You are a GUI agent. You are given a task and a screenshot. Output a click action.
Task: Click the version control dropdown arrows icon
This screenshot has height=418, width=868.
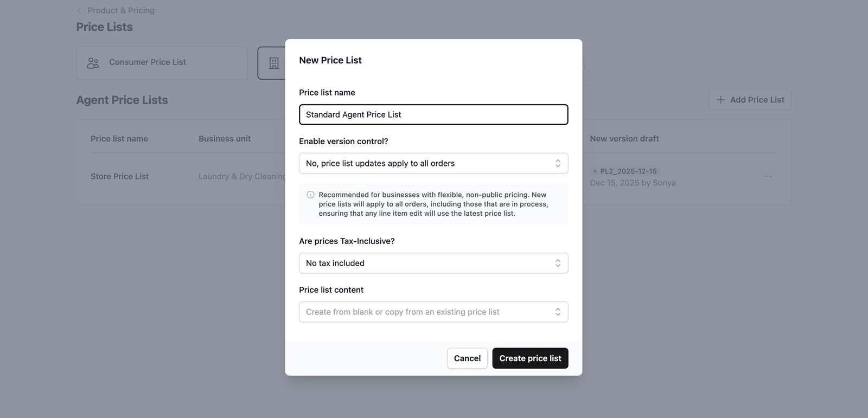click(x=557, y=163)
